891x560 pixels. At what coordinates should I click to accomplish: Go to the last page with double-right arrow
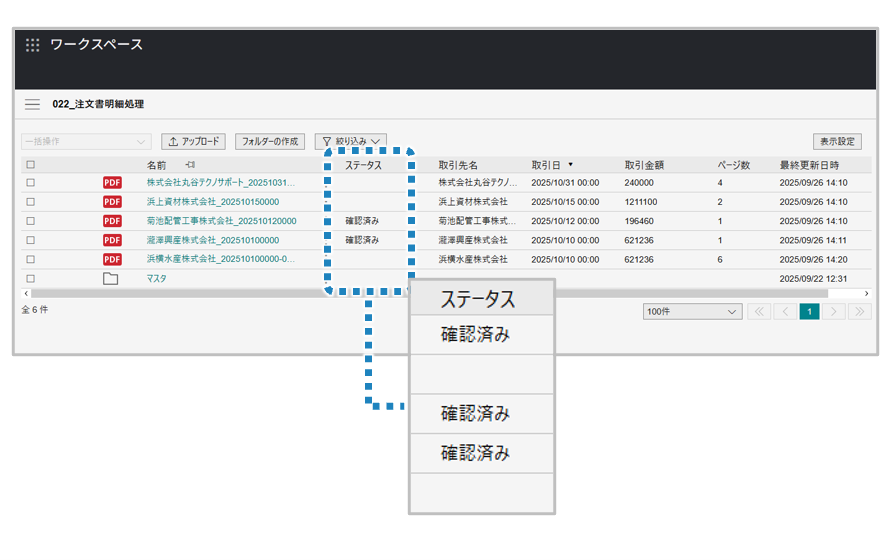coord(860,312)
